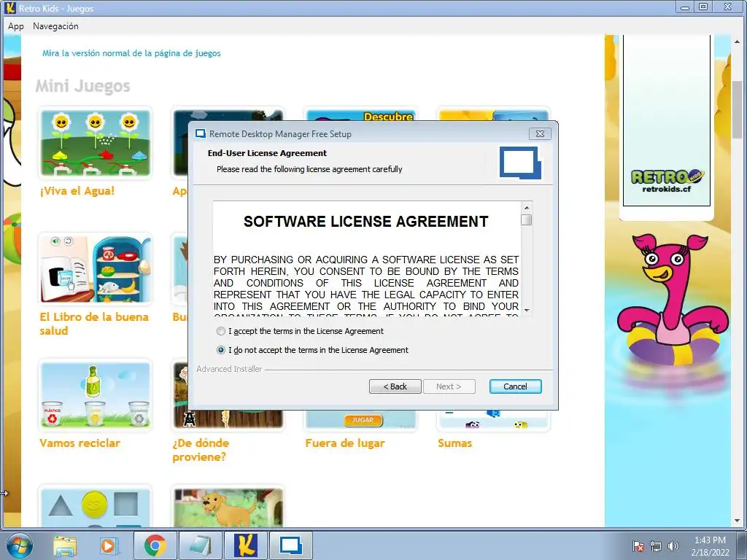Select 'I accept the terms' radio button

pyautogui.click(x=220, y=331)
